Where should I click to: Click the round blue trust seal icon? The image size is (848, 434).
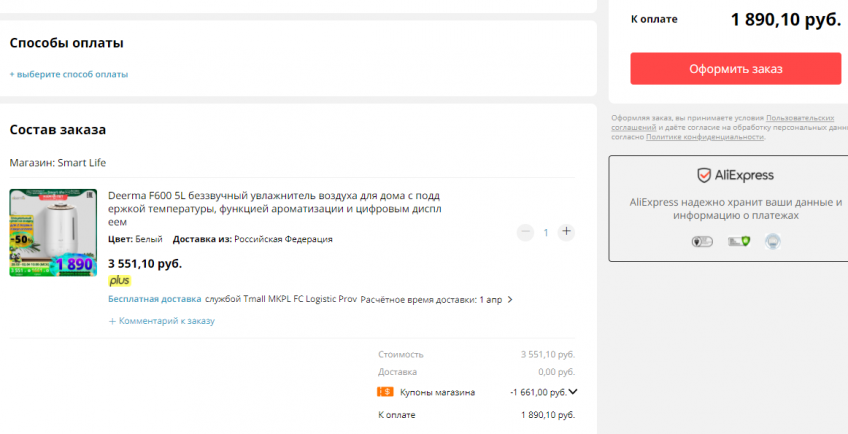(x=772, y=241)
